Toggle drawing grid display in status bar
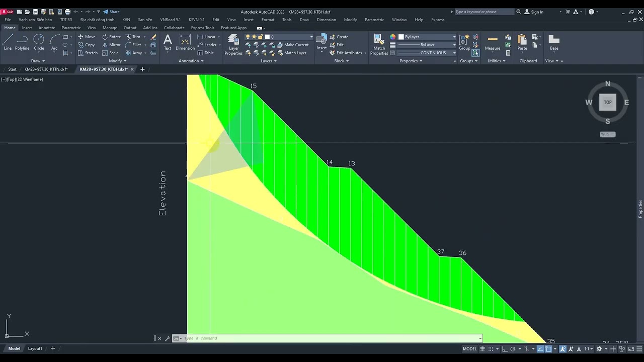Screen dimensions: 644x362 click(x=482, y=349)
